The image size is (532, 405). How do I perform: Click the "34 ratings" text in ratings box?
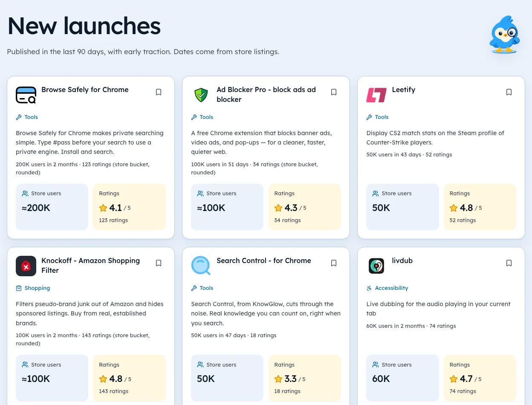point(287,220)
